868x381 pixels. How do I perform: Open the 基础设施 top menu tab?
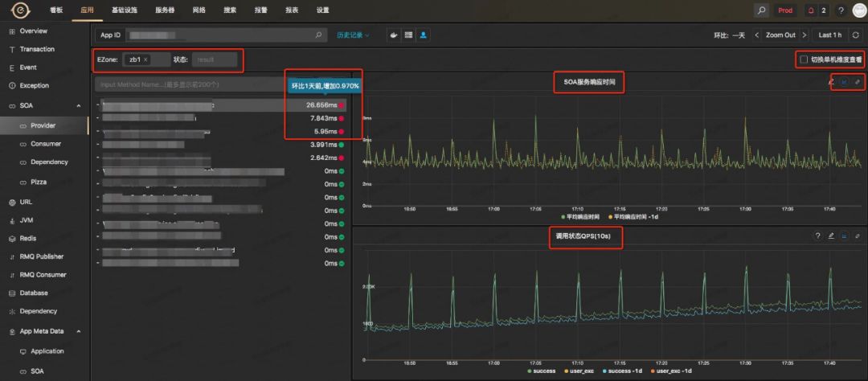click(124, 10)
